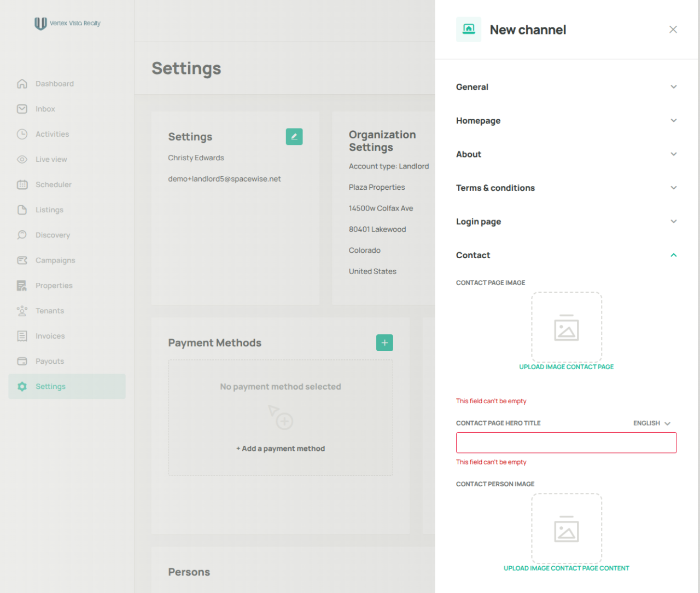Go to Invoices in the sidebar
The image size is (700, 593).
coord(50,336)
